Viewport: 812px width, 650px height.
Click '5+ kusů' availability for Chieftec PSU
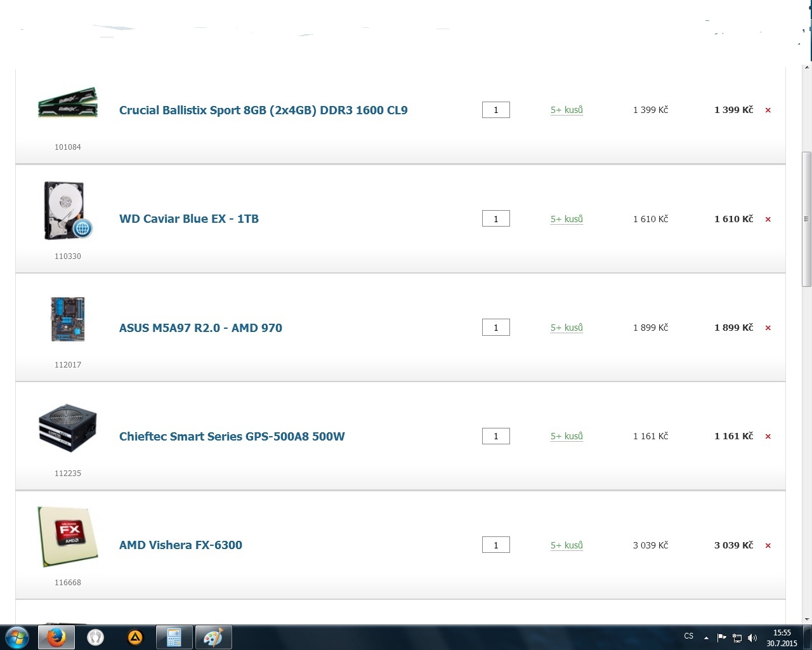566,436
